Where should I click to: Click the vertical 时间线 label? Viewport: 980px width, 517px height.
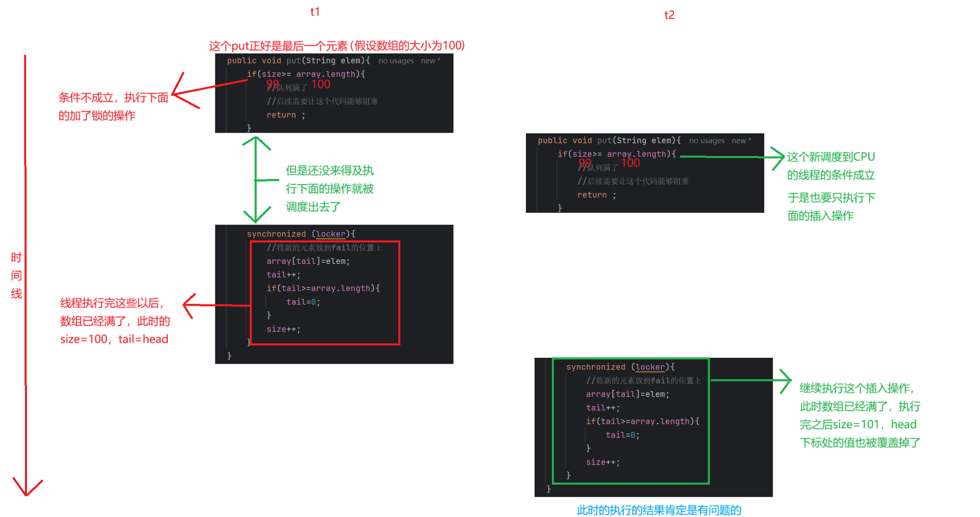[16, 275]
